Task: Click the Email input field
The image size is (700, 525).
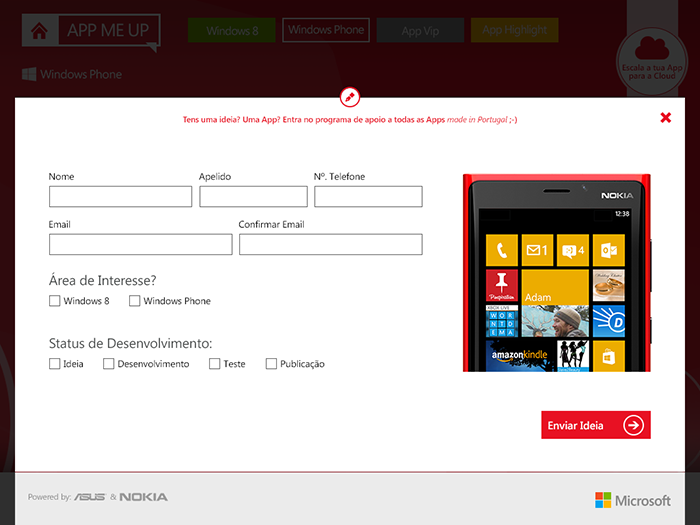Action: click(x=141, y=244)
